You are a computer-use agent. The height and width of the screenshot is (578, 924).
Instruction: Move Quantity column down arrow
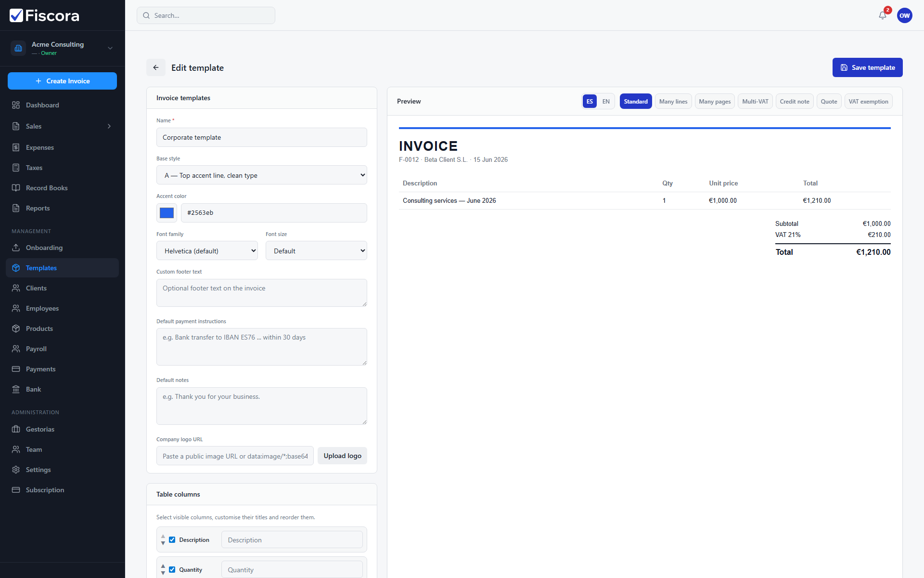pos(163,573)
